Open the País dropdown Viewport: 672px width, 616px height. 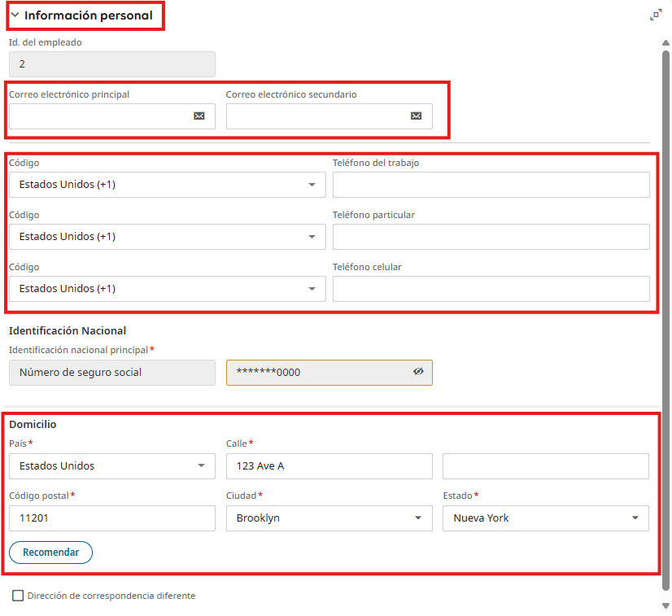(x=112, y=466)
